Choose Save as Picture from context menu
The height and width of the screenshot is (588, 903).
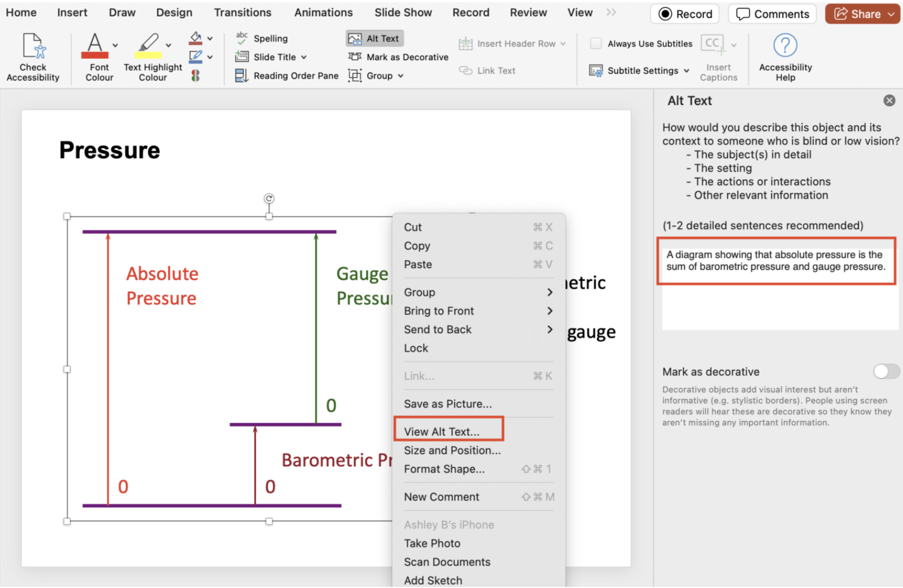coord(478,404)
